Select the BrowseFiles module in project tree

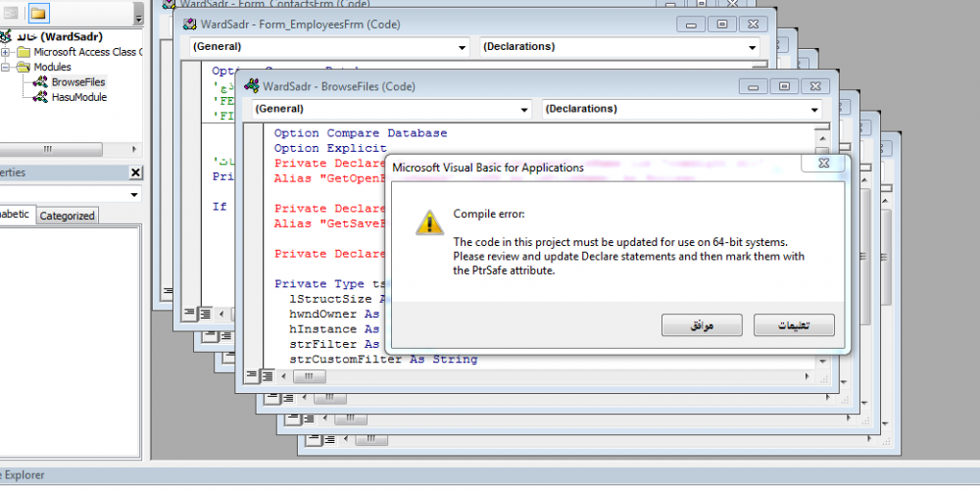click(x=78, y=82)
